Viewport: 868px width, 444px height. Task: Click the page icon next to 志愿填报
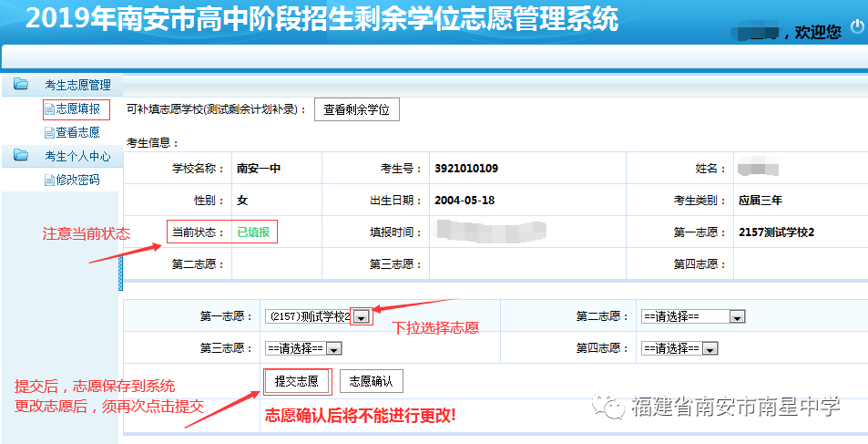50,109
